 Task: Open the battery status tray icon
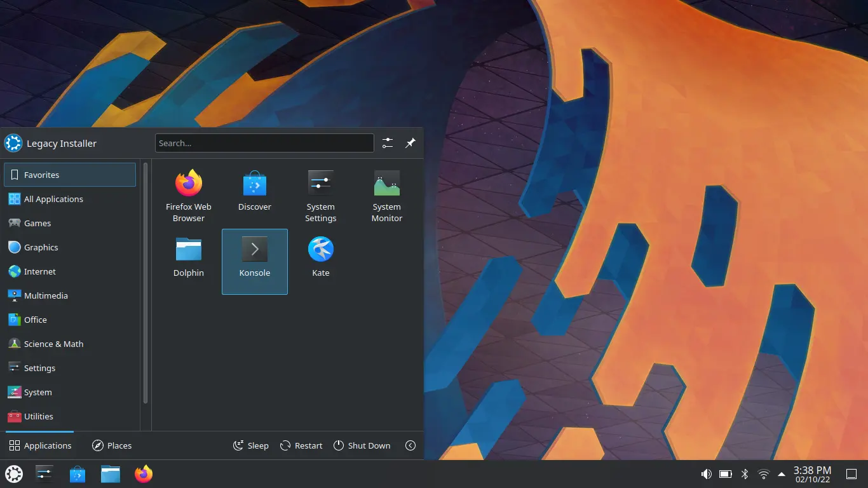tap(726, 474)
